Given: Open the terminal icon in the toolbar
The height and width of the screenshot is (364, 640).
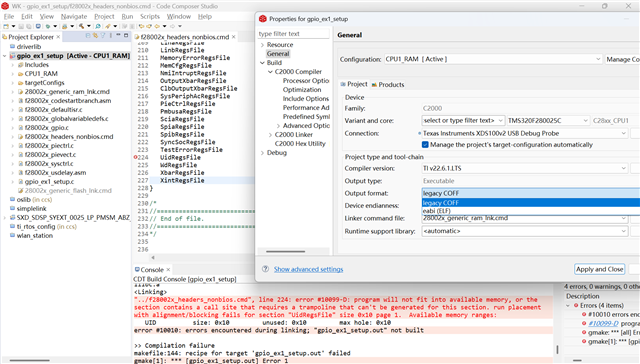Looking at the screenshot, I should (x=38, y=26).
